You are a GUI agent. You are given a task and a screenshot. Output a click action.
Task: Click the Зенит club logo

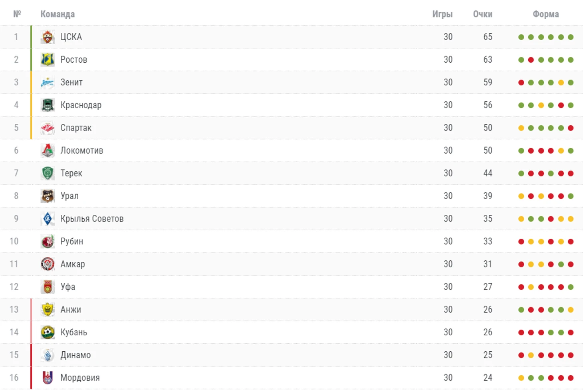[x=48, y=83]
